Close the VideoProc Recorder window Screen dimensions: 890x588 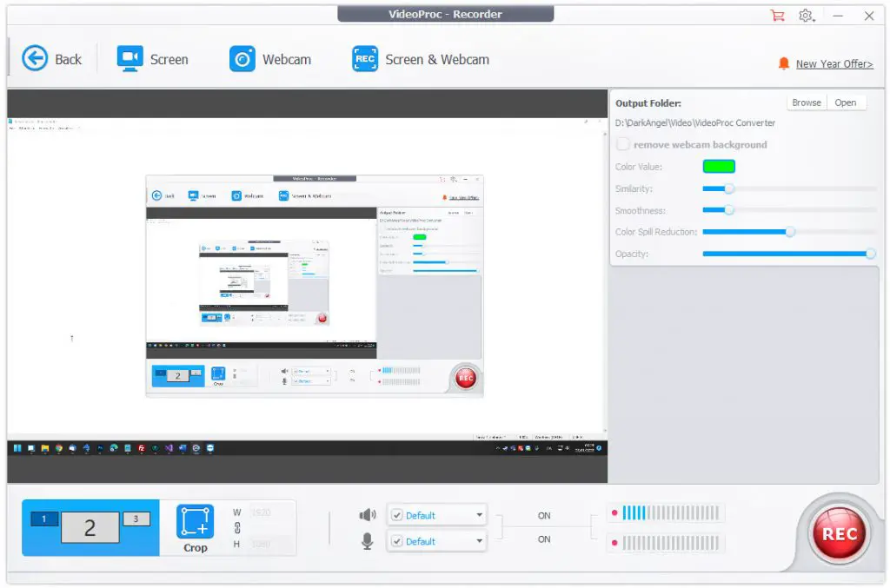[x=869, y=16]
